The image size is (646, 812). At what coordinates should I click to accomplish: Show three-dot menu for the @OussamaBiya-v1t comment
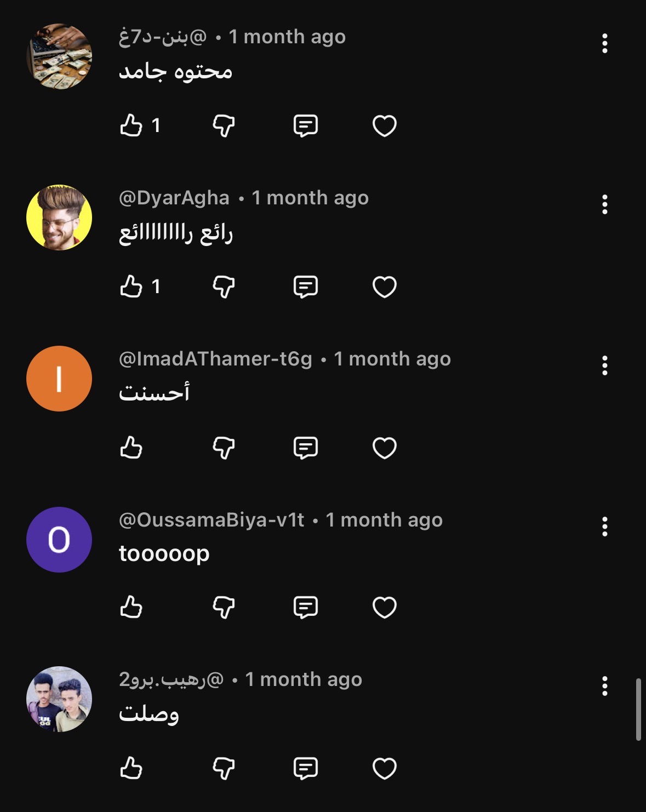click(x=604, y=527)
